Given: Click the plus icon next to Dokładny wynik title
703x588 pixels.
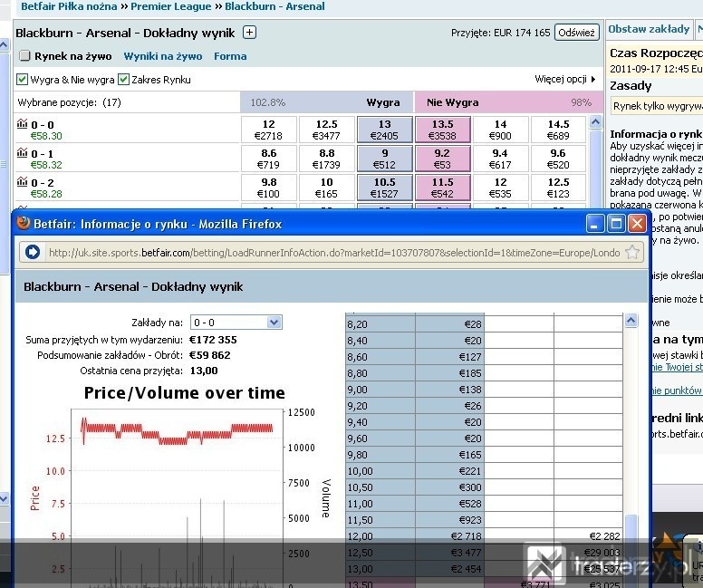Looking at the screenshot, I should (249, 33).
